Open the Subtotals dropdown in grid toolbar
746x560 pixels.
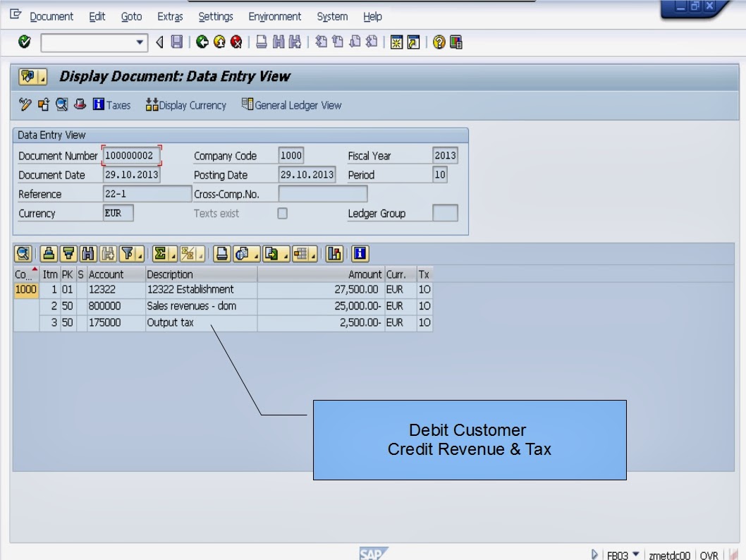click(x=192, y=254)
